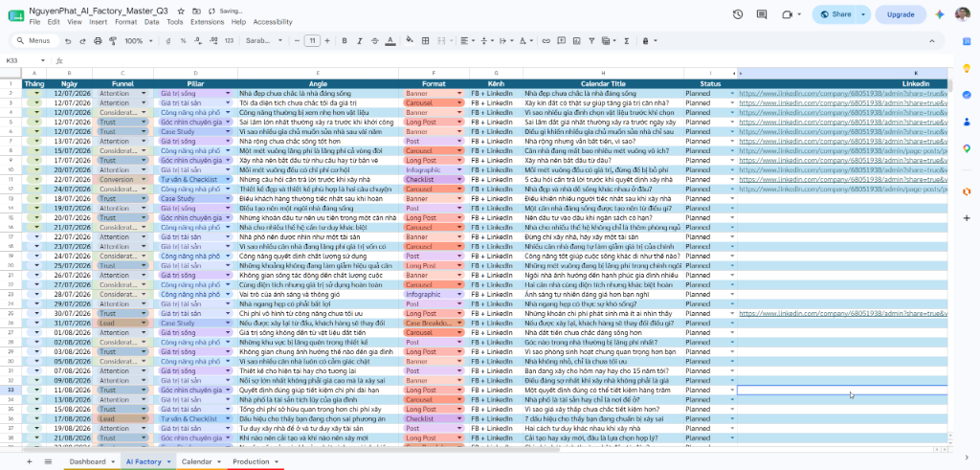Apply percent format with % icon

pyautogui.click(x=183, y=41)
